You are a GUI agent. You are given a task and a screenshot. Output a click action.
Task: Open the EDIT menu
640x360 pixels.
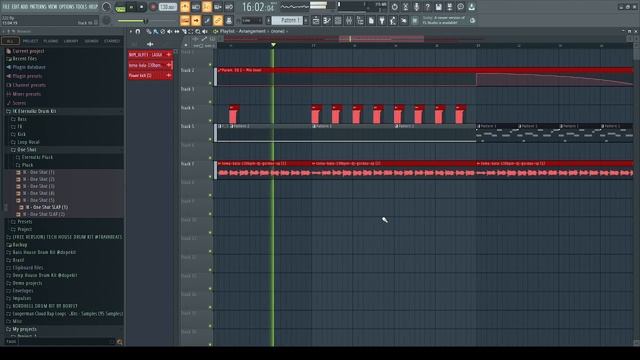(16, 7)
